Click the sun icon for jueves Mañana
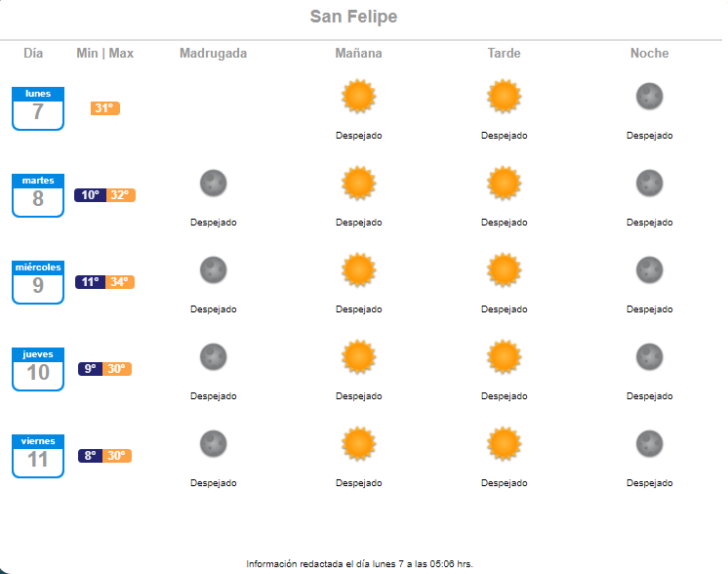 pos(358,356)
